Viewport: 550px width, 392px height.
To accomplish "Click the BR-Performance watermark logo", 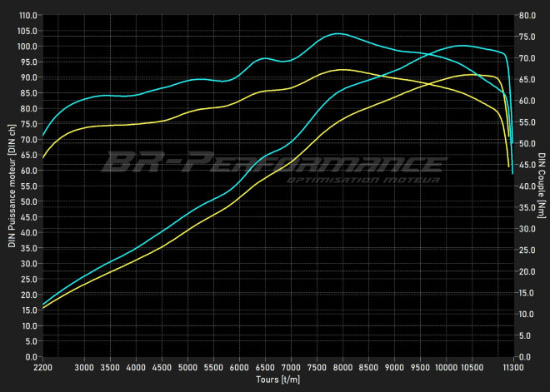I will tap(273, 161).
